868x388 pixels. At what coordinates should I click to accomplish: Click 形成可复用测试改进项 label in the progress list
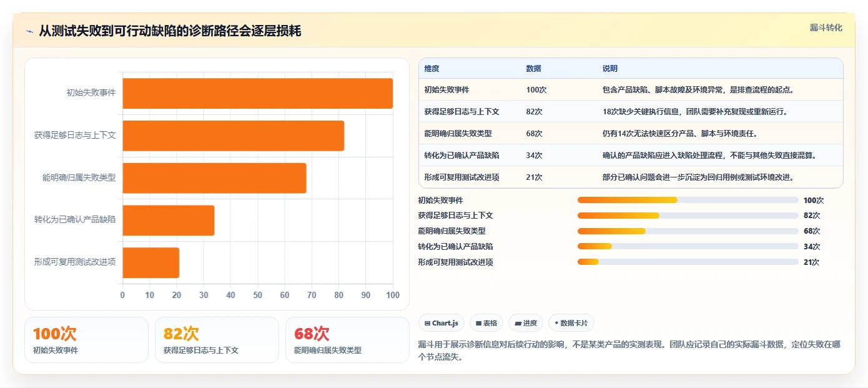(x=455, y=262)
